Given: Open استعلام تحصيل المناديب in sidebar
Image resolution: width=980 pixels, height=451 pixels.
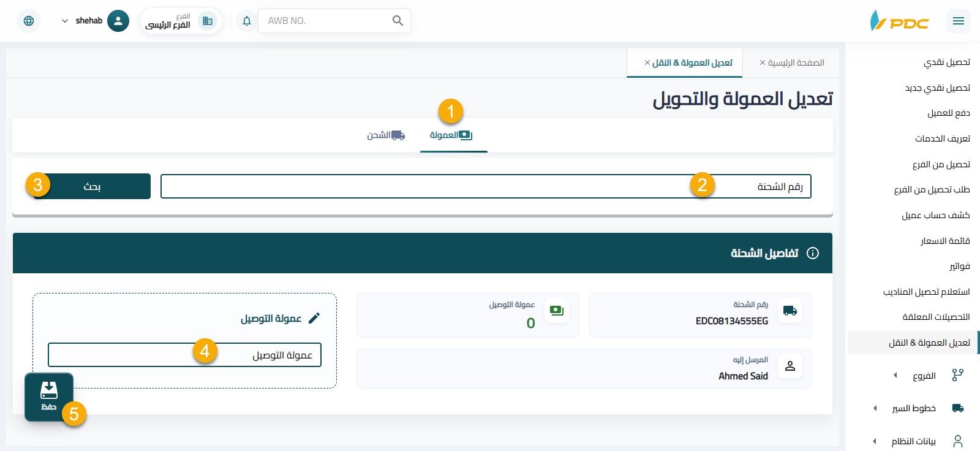Looking at the screenshot, I should [x=927, y=292].
